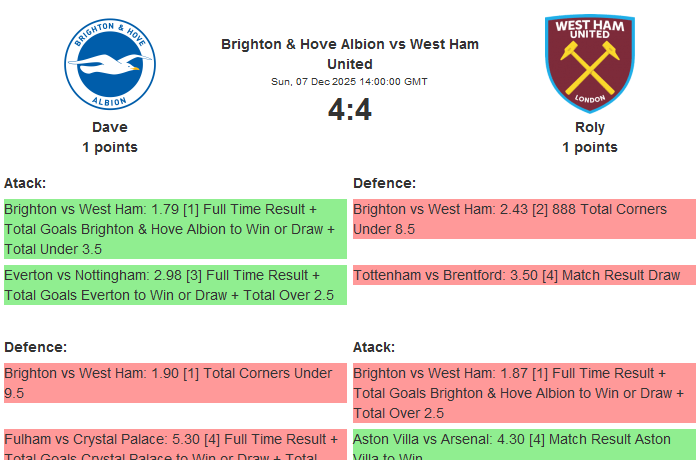The image size is (700, 460).
Task: Open the green 1.79 Total Under 3.5 bet
Action: click(175, 229)
